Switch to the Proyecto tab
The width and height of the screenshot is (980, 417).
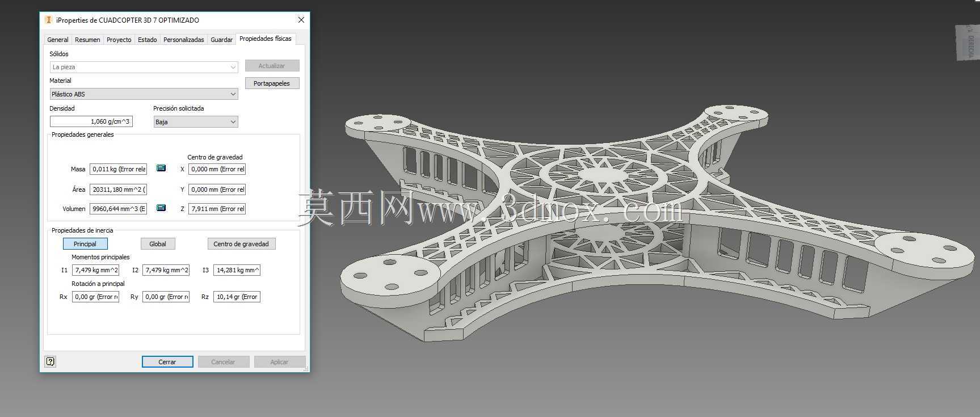click(119, 40)
